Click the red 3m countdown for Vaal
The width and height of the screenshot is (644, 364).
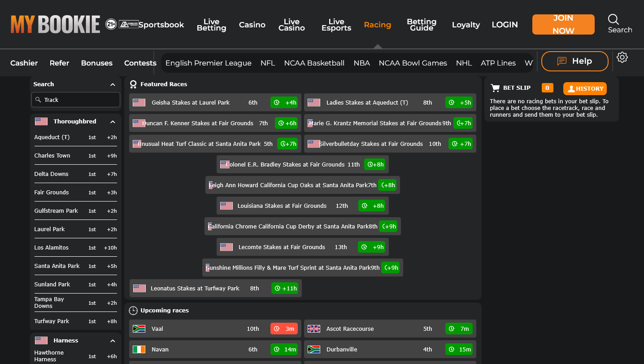(284, 329)
